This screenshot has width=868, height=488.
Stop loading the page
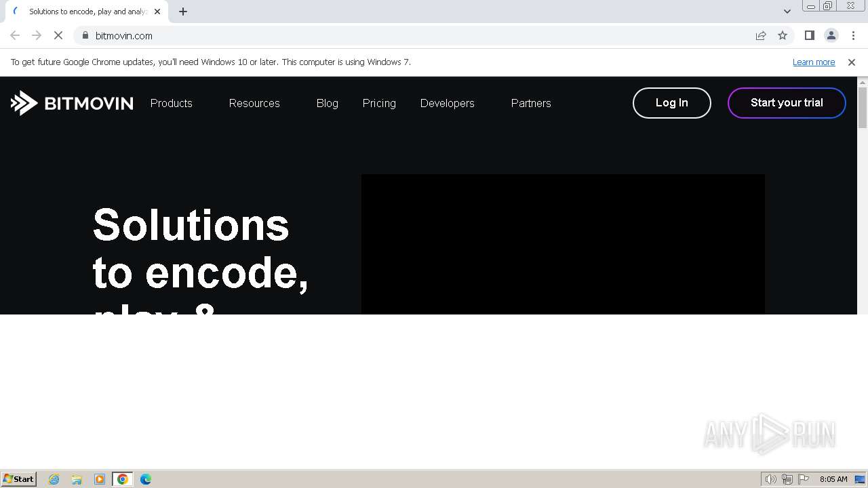coord(58,35)
